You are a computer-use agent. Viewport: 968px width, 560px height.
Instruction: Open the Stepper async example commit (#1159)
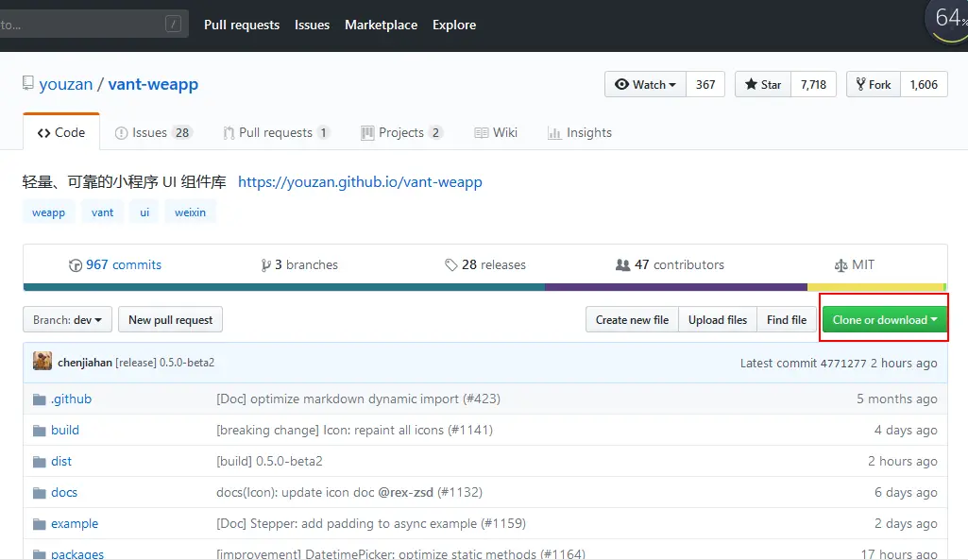click(371, 523)
